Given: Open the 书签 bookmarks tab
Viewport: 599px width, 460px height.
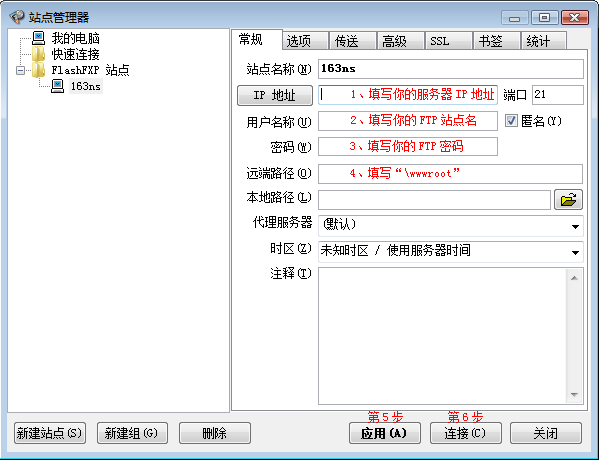Looking at the screenshot, I should [x=497, y=41].
